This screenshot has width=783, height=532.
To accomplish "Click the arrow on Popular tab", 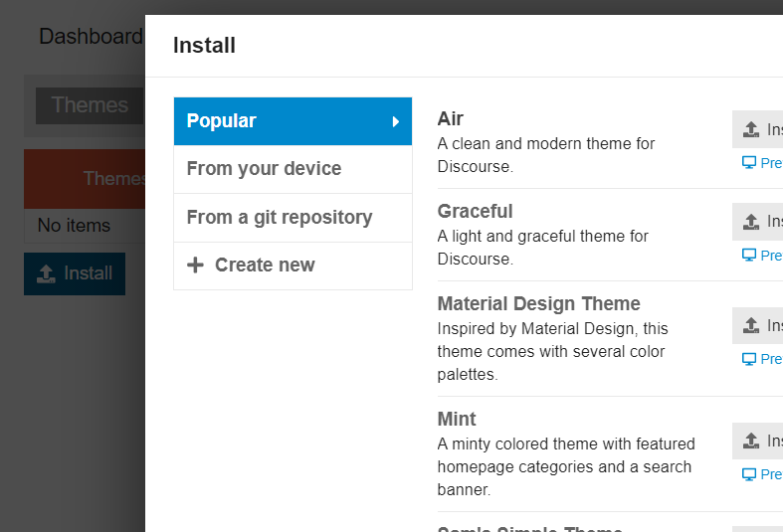I will 396,121.
